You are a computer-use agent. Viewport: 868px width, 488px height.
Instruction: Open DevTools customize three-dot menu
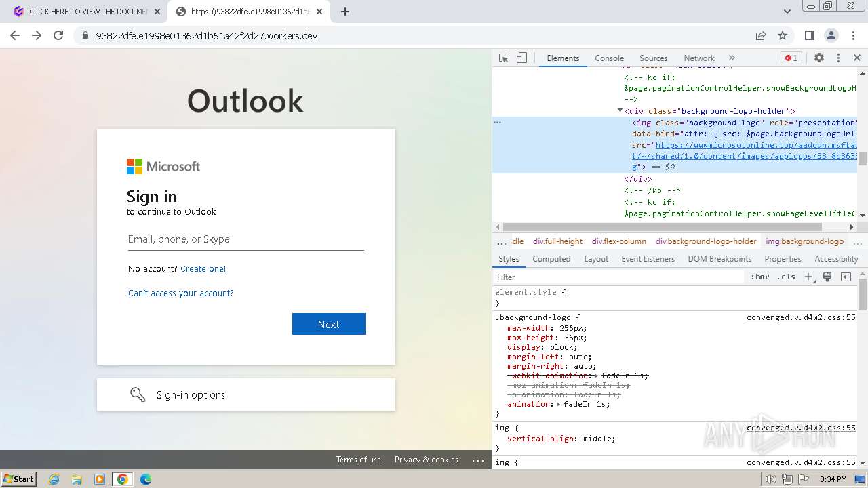(838, 58)
